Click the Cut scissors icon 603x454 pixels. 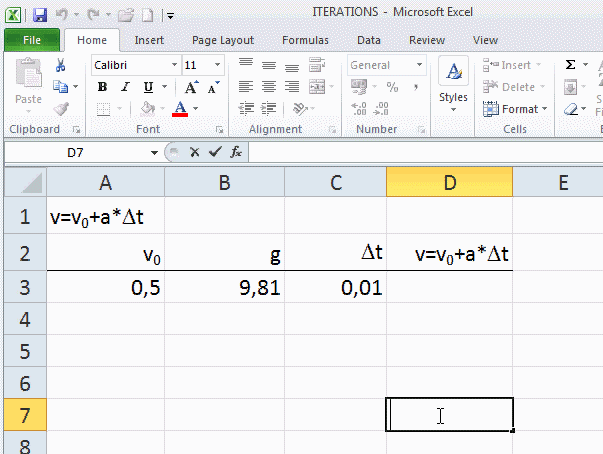tap(60, 65)
